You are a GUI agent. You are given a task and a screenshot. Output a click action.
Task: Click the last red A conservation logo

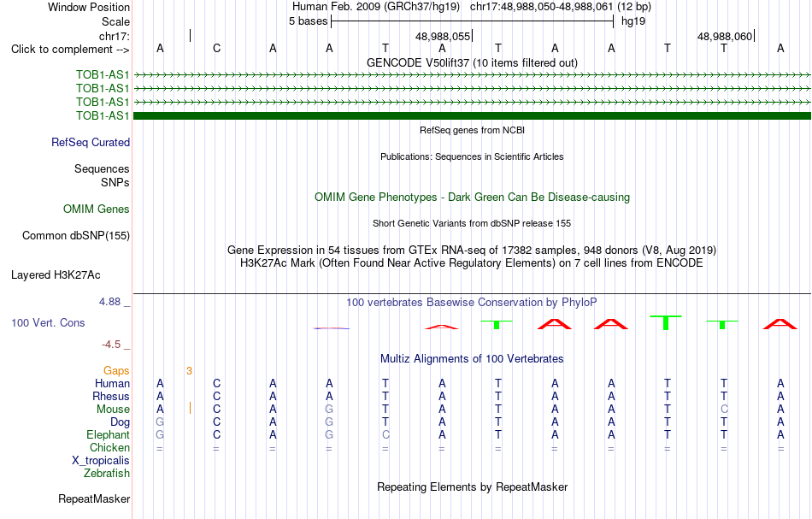tap(780, 324)
